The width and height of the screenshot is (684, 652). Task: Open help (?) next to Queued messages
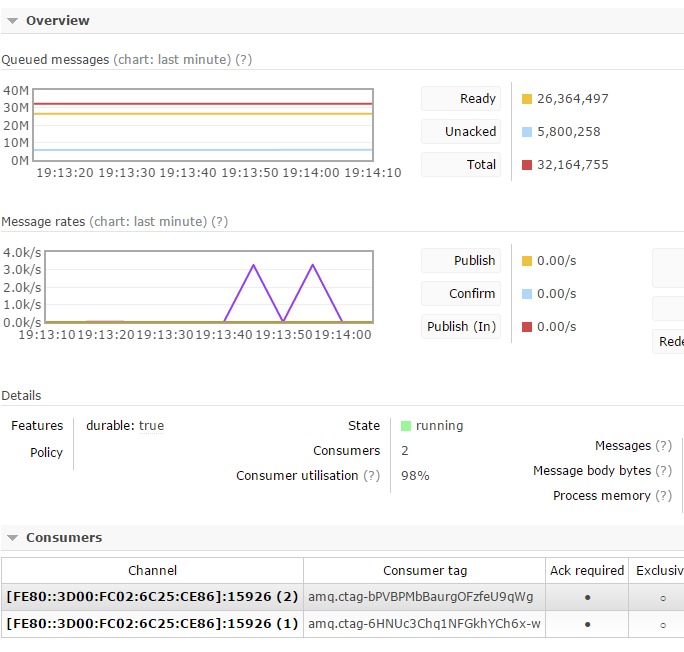[243, 60]
